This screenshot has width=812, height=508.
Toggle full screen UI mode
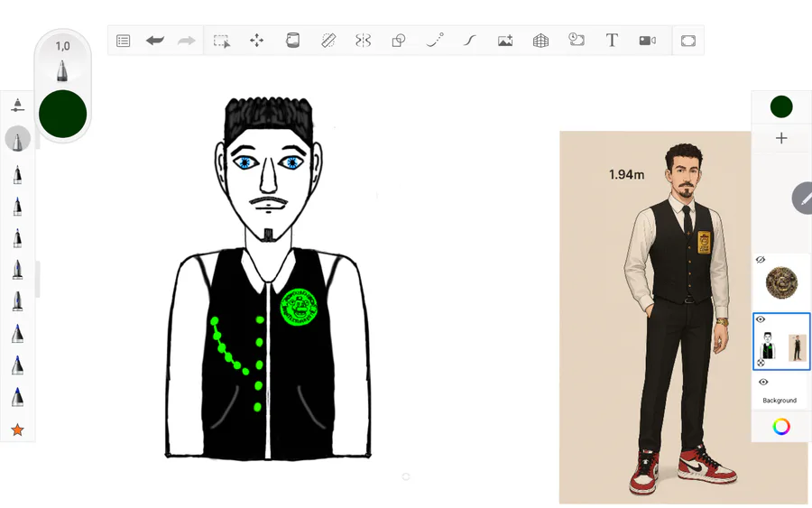click(688, 41)
